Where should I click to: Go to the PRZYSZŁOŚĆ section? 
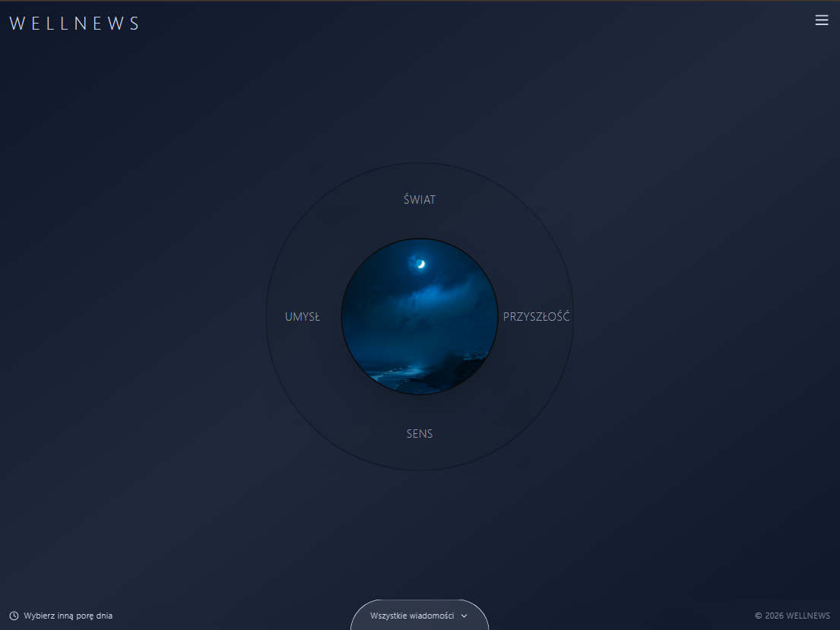[x=536, y=317]
